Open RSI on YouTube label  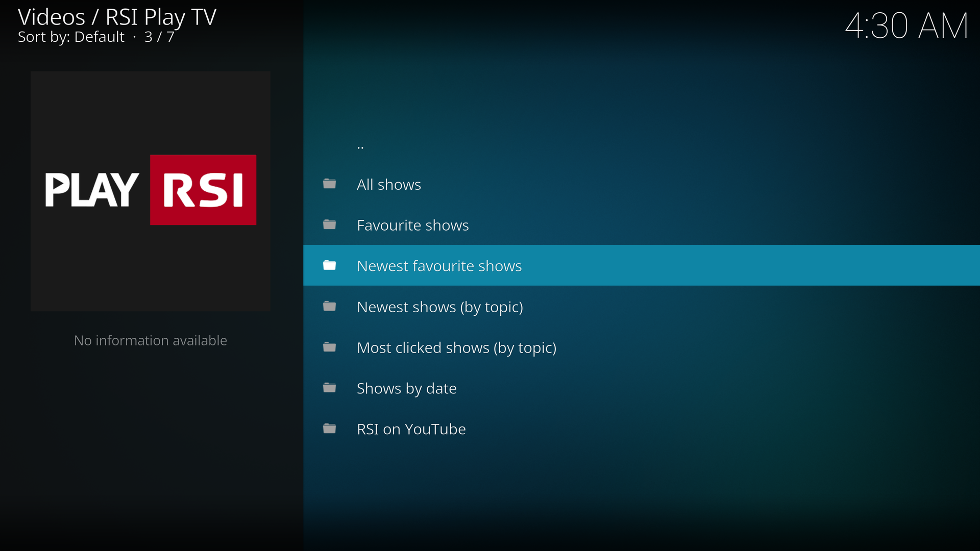(x=411, y=430)
